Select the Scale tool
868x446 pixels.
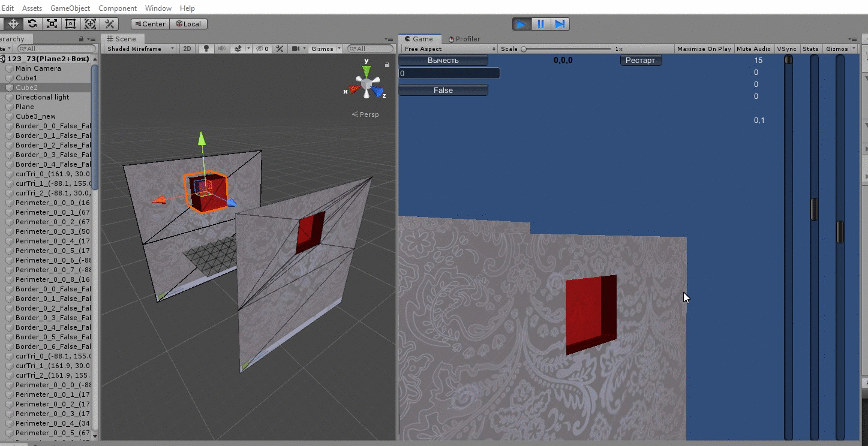(x=52, y=24)
